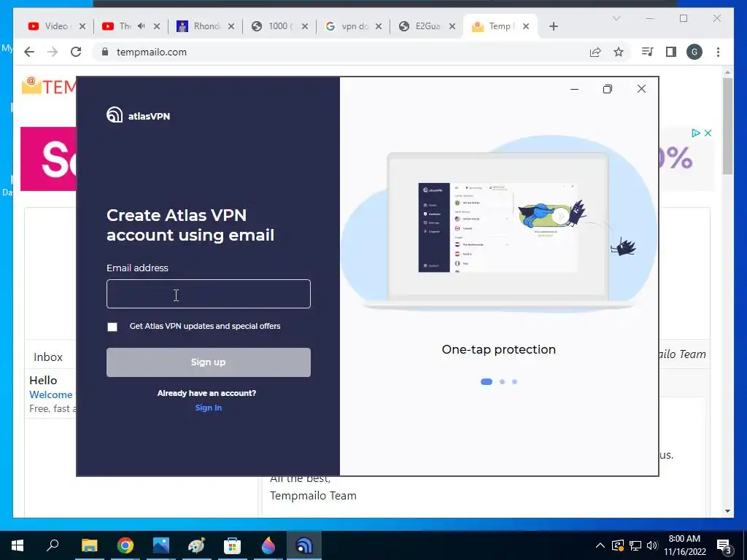This screenshot has height=560, width=747.
Task: Reload the tempmailo page
Action: coord(76,52)
